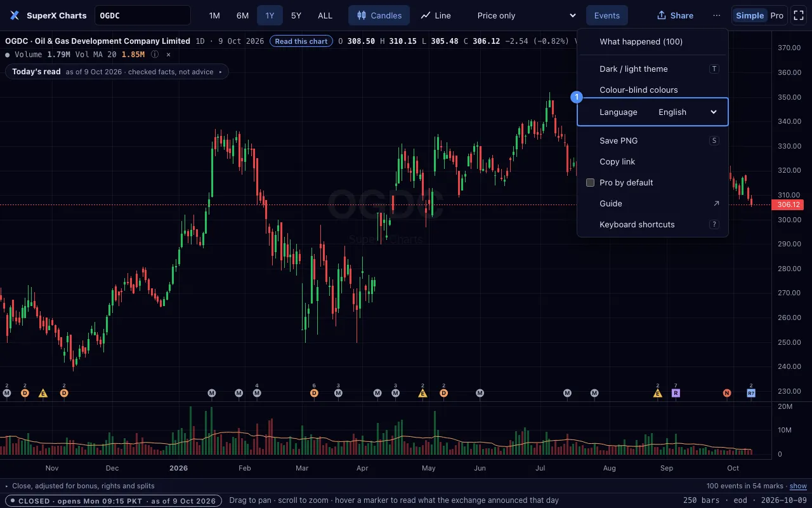Viewport: 812px width, 508px height.
Task: Open the Price only dropdown
Action: [526, 15]
